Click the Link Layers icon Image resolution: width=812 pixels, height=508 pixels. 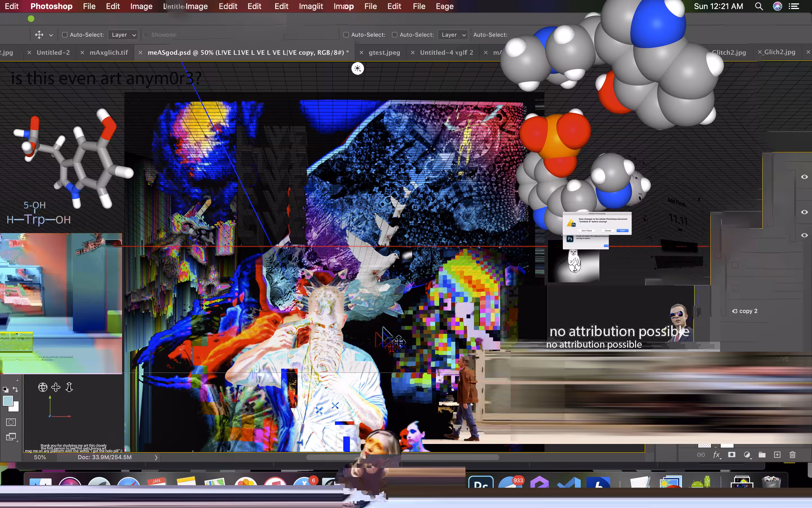(701, 455)
